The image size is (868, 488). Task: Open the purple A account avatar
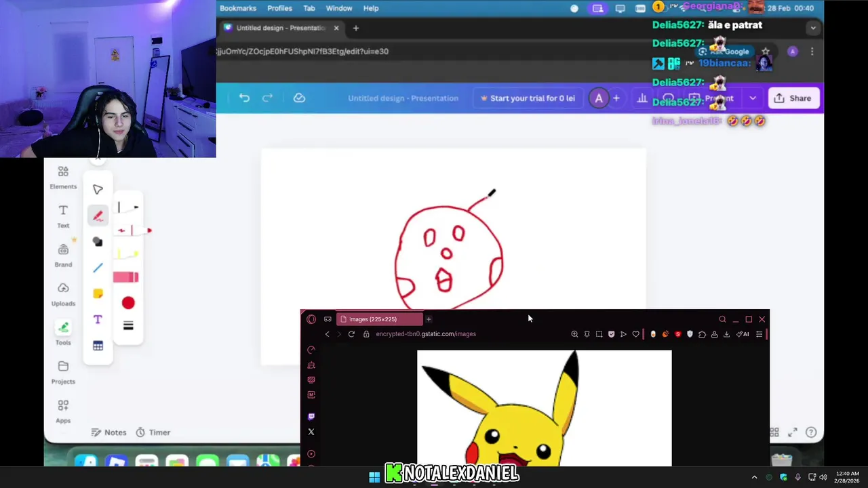click(599, 98)
